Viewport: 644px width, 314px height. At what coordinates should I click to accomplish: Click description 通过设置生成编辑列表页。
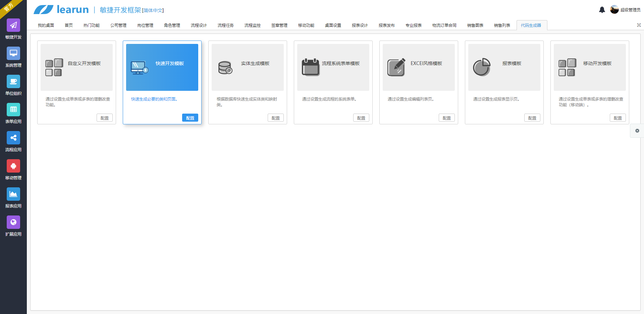click(411, 99)
